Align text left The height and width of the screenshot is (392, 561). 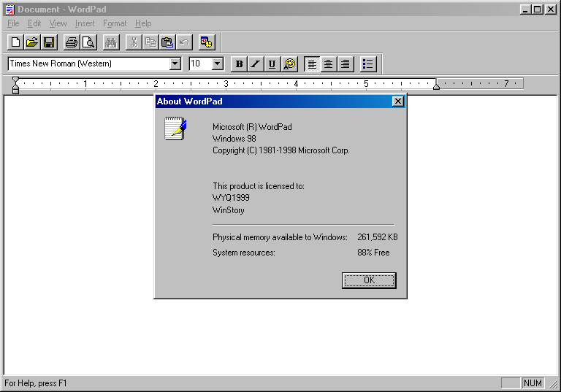click(x=312, y=64)
